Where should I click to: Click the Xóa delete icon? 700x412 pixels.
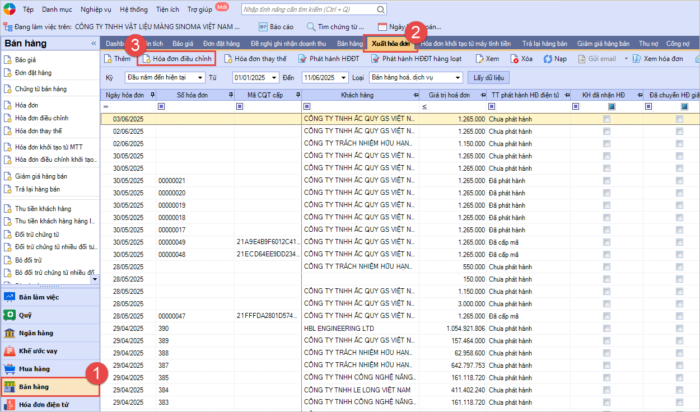(x=513, y=60)
